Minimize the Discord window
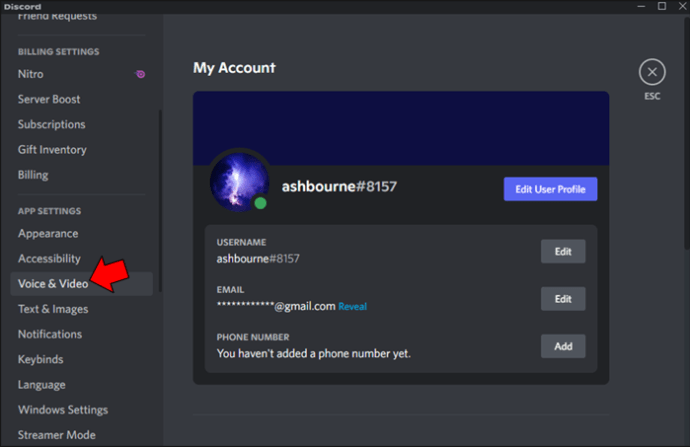 tap(641, 6)
